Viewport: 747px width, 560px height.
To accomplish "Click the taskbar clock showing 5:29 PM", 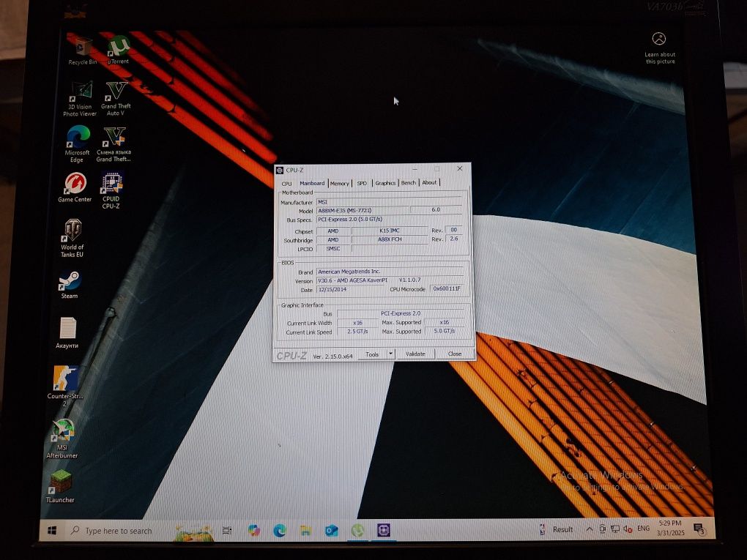I will (x=670, y=528).
